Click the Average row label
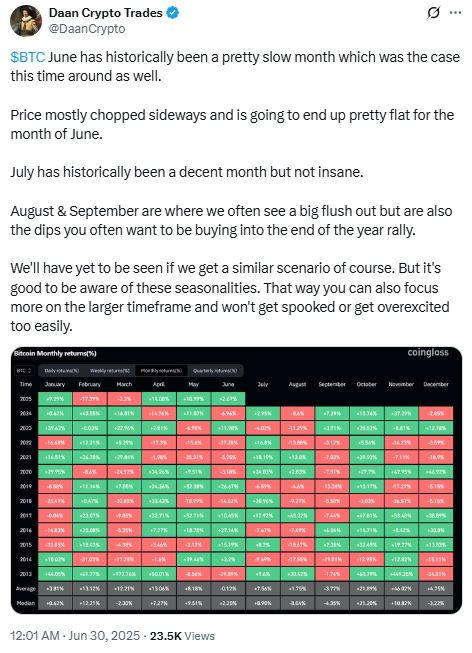 (x=26, y=588)
